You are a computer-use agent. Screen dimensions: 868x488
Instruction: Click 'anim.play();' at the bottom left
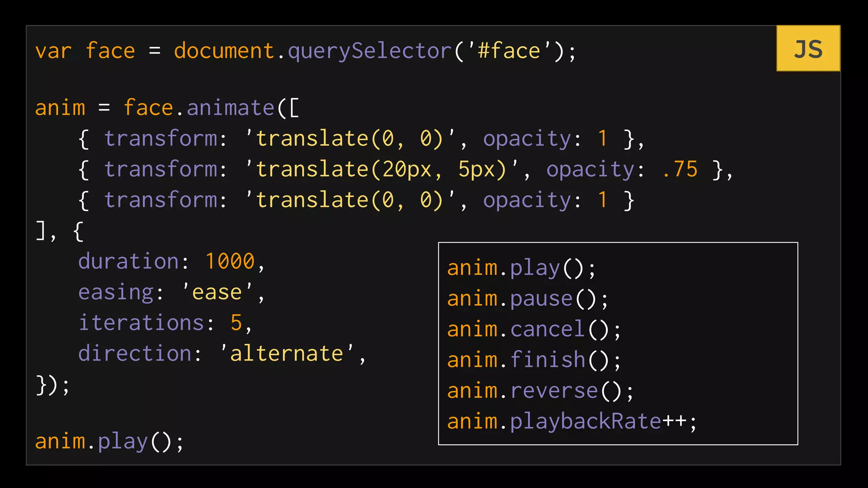pyautogui.click(x=110, y=441)
